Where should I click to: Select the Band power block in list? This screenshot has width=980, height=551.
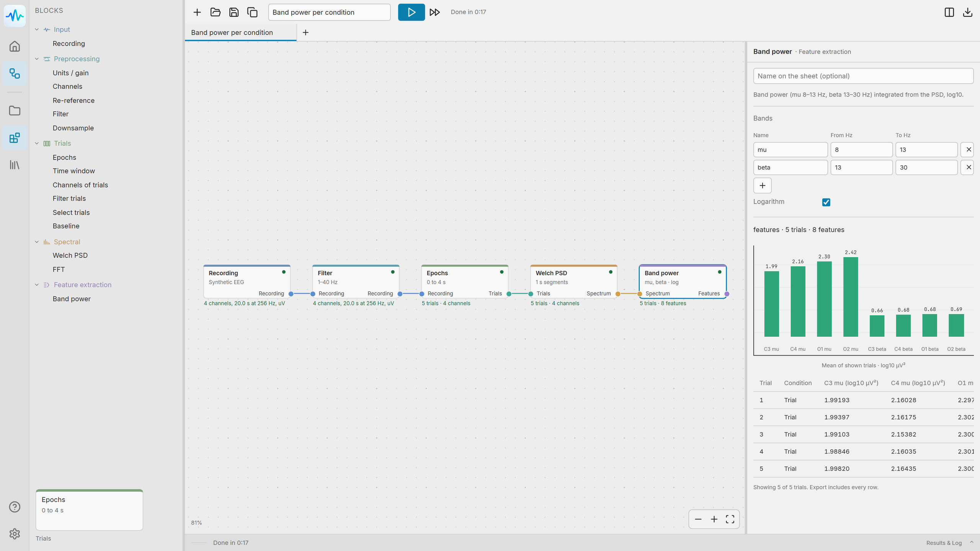point(72,299)
